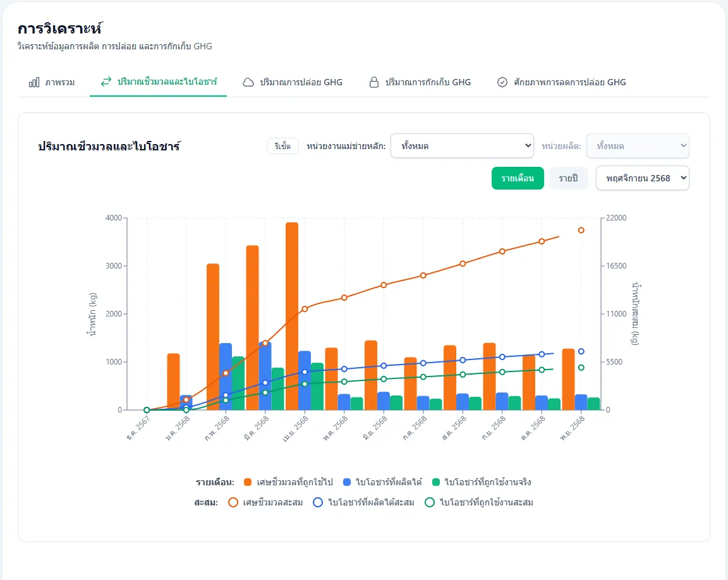Image resolution: width=728 pixels, height=580 pixels.
Task: Click the orange cumulative point at ส.ค. 2568
Action: click(463, 263)
